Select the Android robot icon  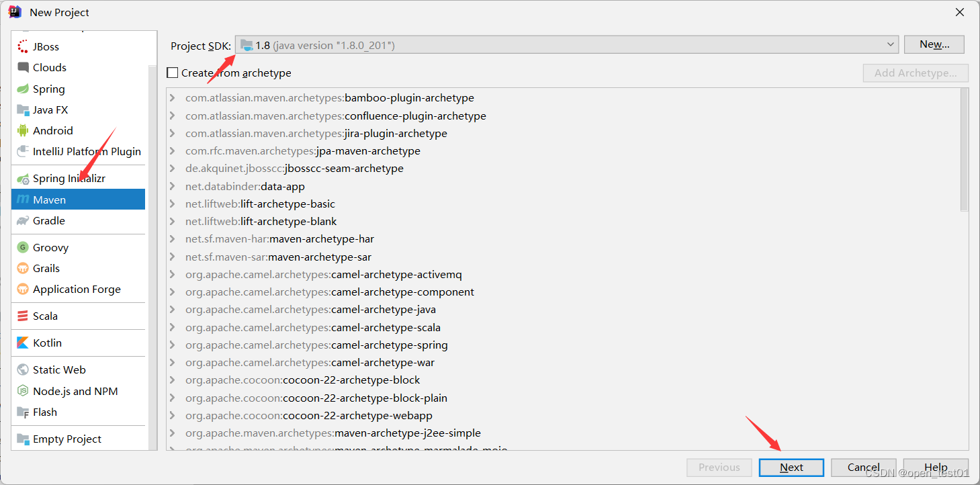click(x=23, y=130)
